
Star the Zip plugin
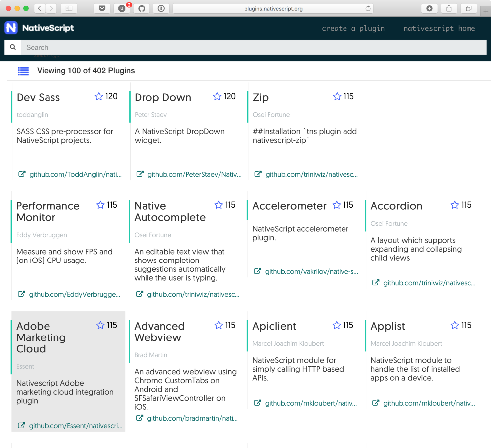pyautogui.click(x=337, y=96)
